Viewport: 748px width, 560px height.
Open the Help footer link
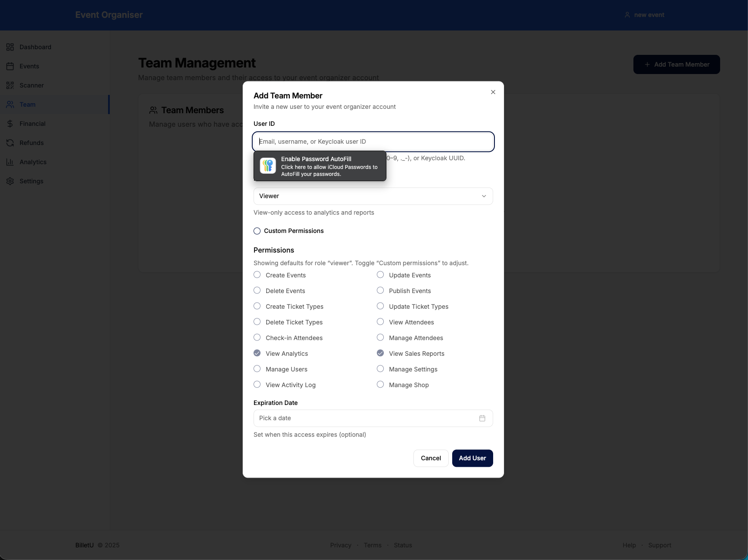pyautogui.click(x=629, y=545)
